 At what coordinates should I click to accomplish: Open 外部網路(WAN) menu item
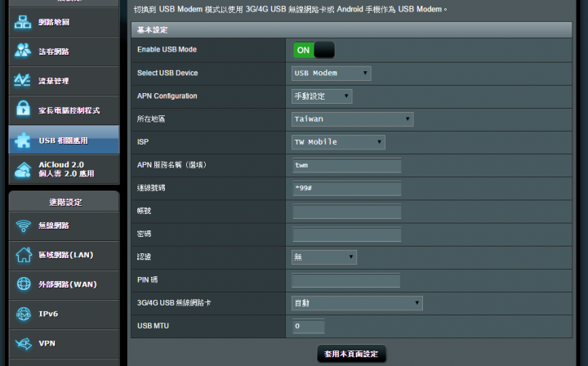click(65, 284)
